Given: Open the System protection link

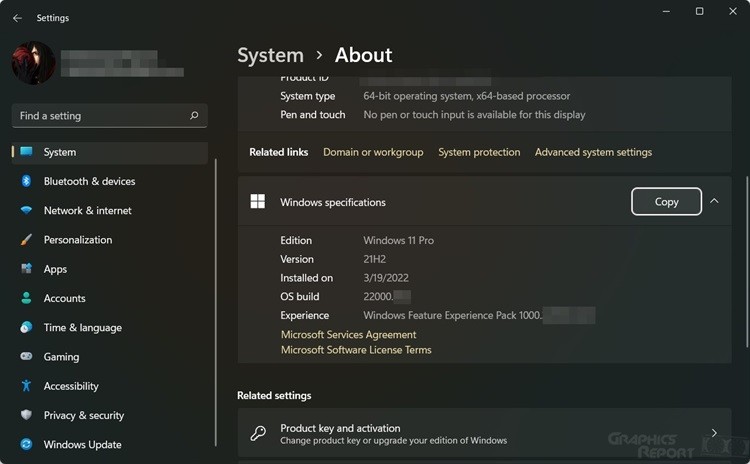Looking at the screenshot, I should (x=479, y=152).
